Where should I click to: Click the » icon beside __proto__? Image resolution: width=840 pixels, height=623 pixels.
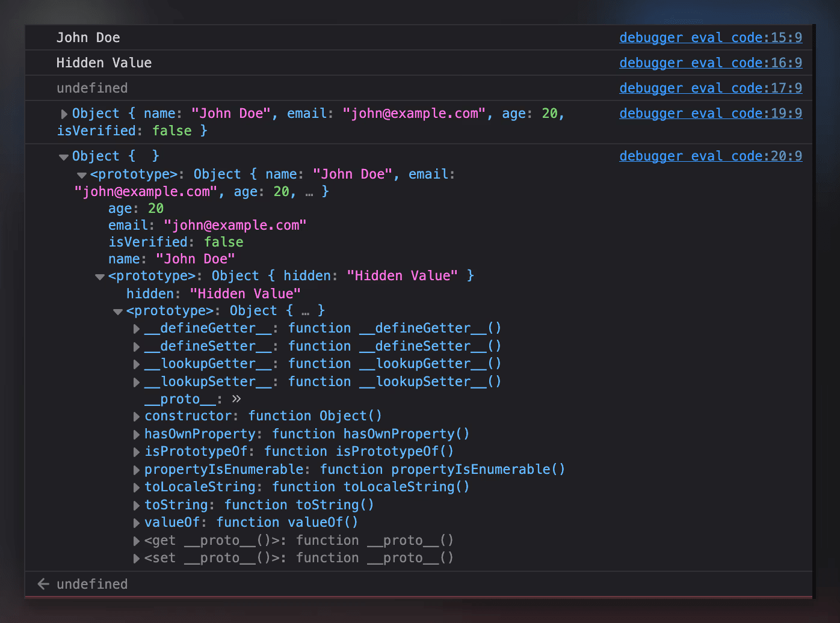236,398
